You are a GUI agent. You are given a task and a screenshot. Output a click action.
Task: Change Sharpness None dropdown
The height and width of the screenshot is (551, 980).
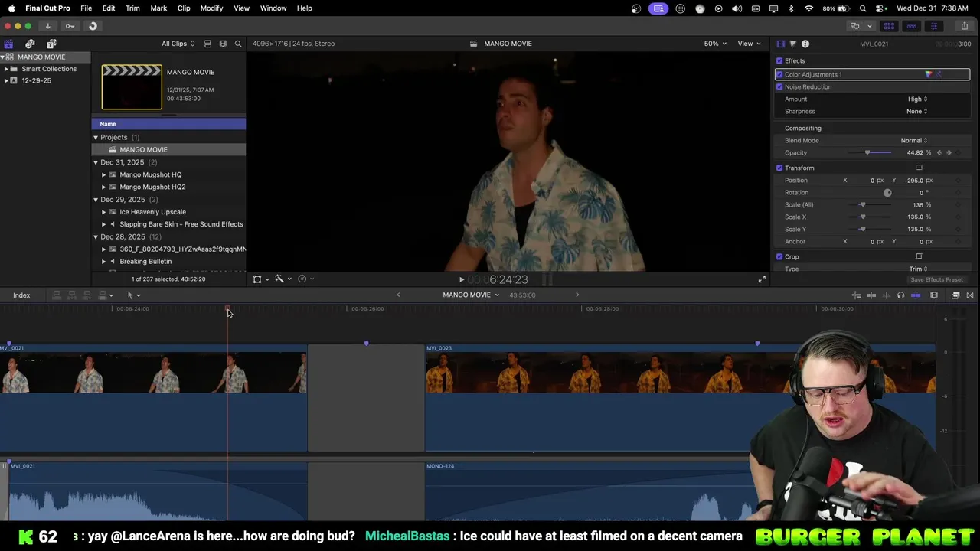tap(916, 111)
